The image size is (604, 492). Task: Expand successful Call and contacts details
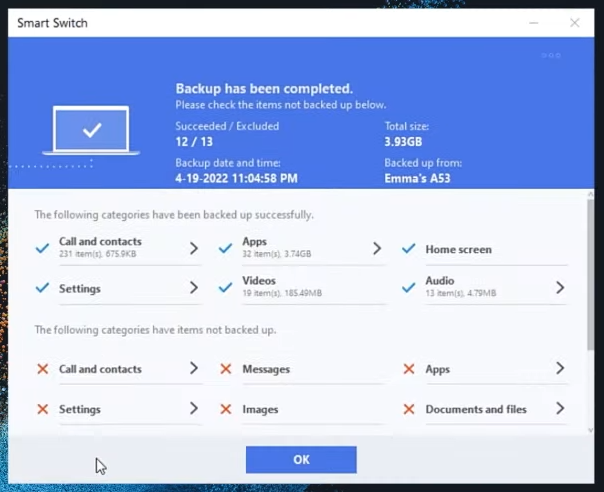tap(193, 248)
